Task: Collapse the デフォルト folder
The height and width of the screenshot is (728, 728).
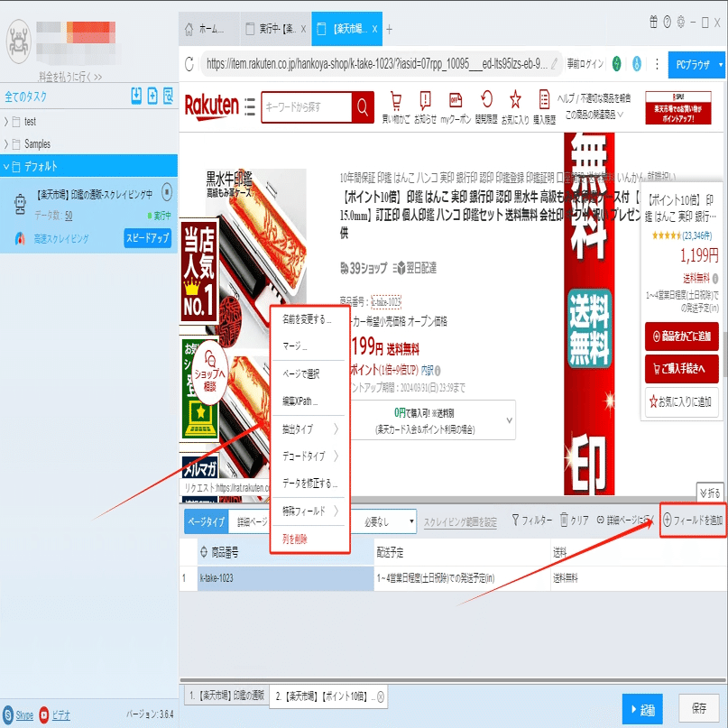Action: coord(6,166)
